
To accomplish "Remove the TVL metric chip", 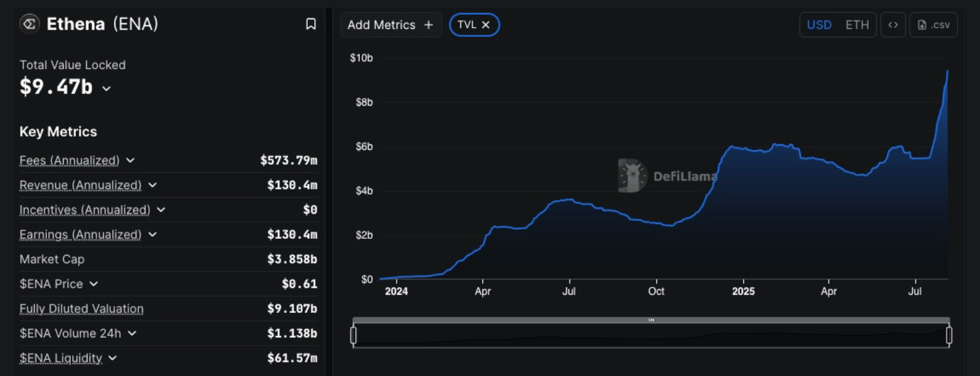I will click(x=486, y=25).
